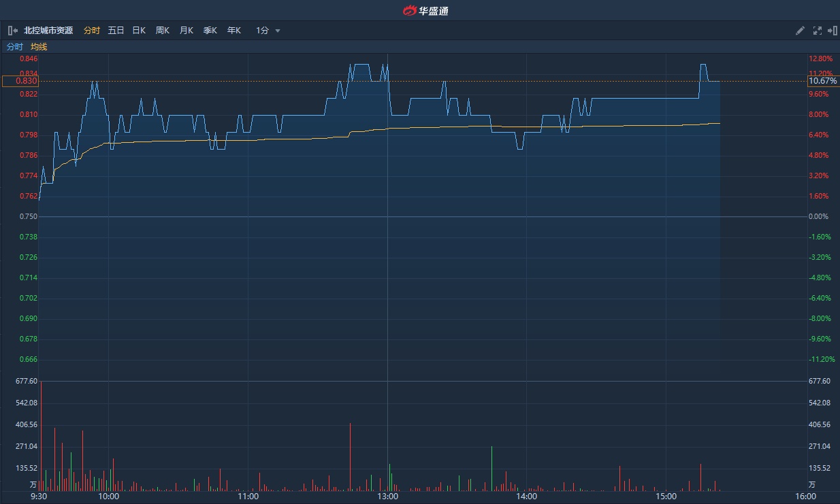Image resolution: width=840 pixels, height=504 pixels.
Task: Click the 10.67% change percentage label
Action: [x=822, y=81]
